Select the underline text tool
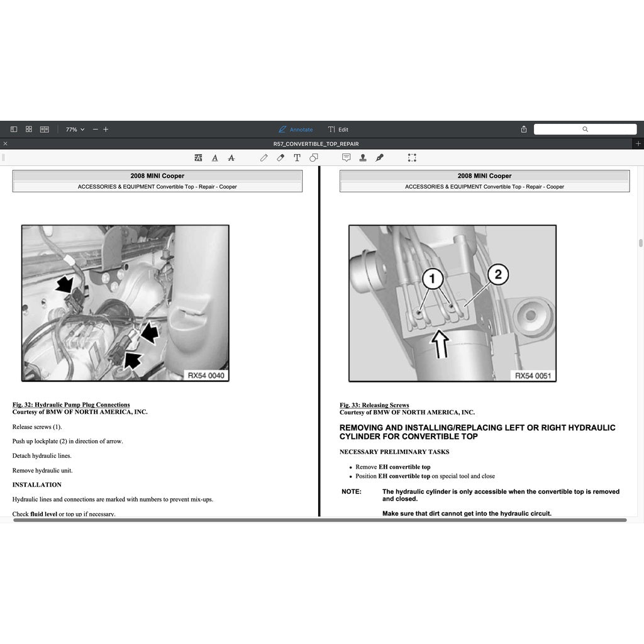644x644 pixels. 215,158
